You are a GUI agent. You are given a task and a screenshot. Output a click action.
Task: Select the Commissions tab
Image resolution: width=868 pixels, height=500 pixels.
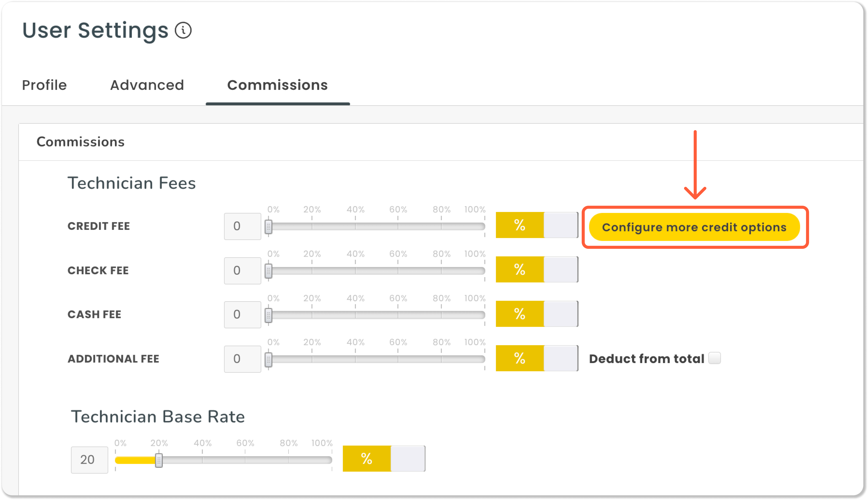click(x=278, y=85)
